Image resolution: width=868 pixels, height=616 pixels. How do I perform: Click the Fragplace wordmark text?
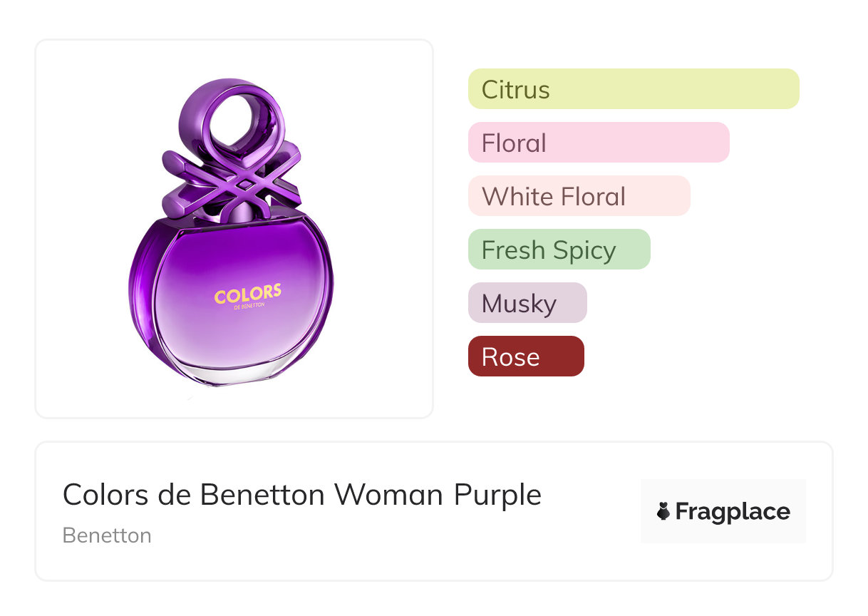coord(733,512)
